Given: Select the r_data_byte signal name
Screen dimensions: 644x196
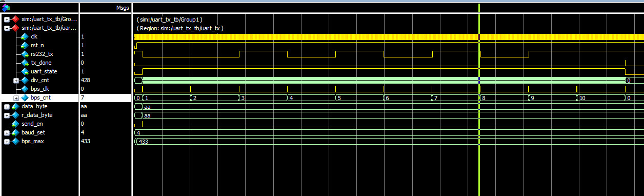Looking at the screenshot, I should click(37, 115).
